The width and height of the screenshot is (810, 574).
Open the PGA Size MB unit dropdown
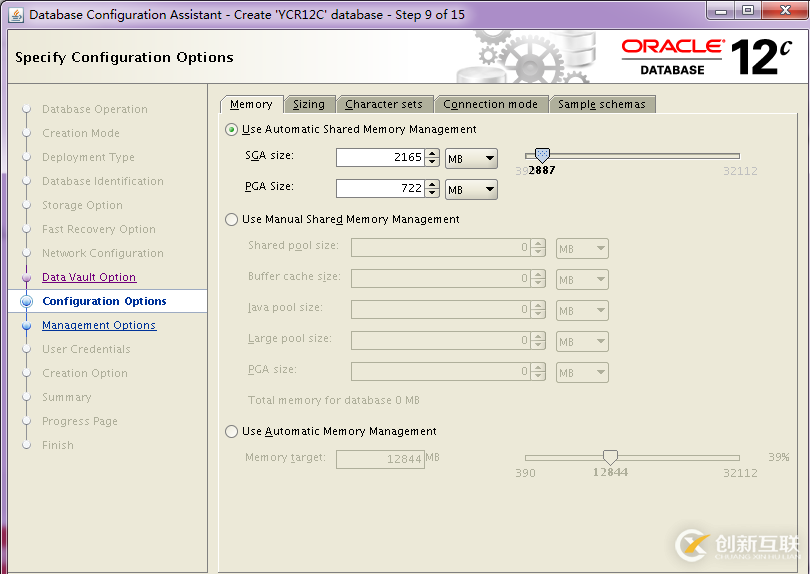(471, 190)
